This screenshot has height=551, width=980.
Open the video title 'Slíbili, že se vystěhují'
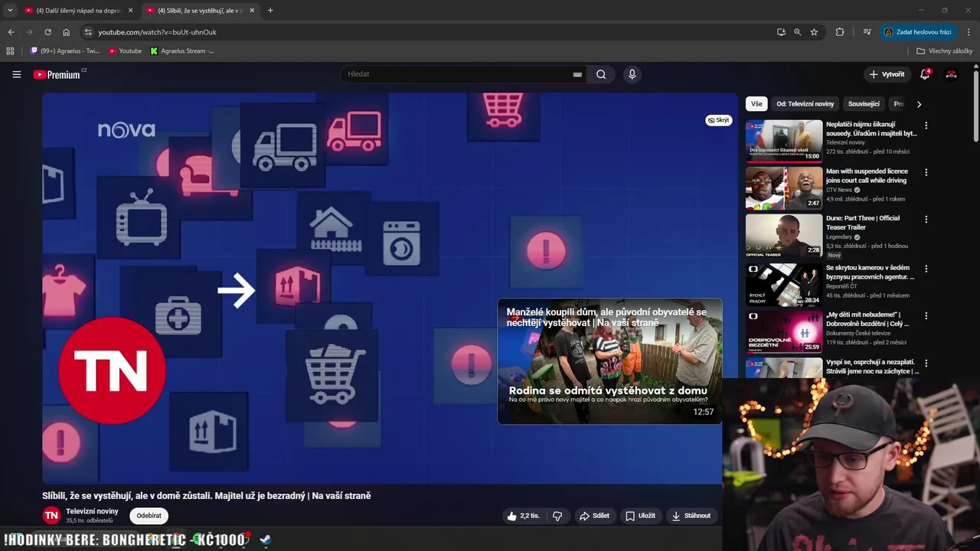207,496
